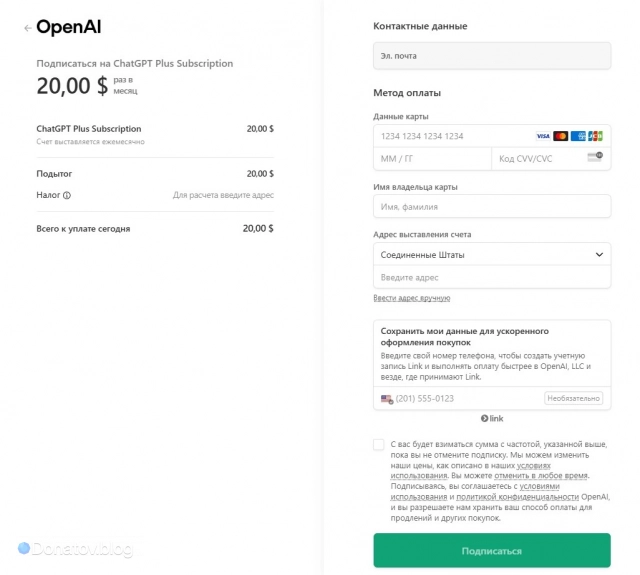Viewport: 640px width, 575px height.
Task: Click the Visa card icon
Action: 543,136
